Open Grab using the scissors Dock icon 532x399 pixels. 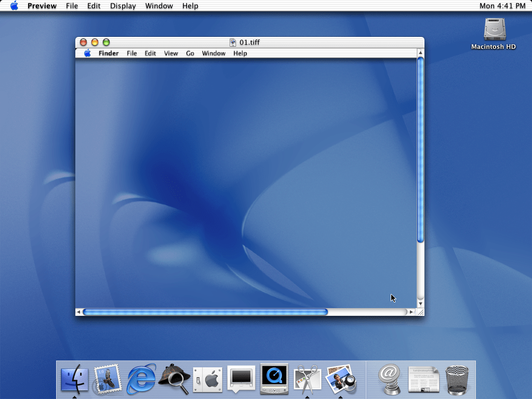[x=308, y=379]
